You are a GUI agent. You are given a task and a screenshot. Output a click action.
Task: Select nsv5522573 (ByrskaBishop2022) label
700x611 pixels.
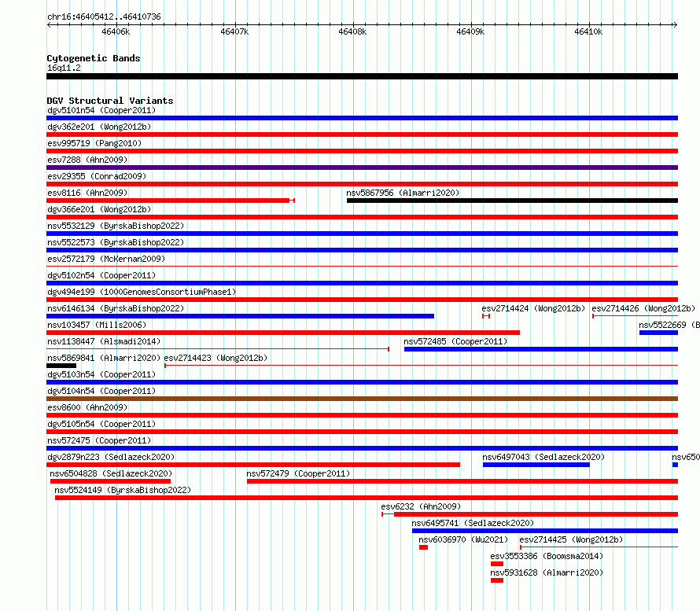pos(116,242)
